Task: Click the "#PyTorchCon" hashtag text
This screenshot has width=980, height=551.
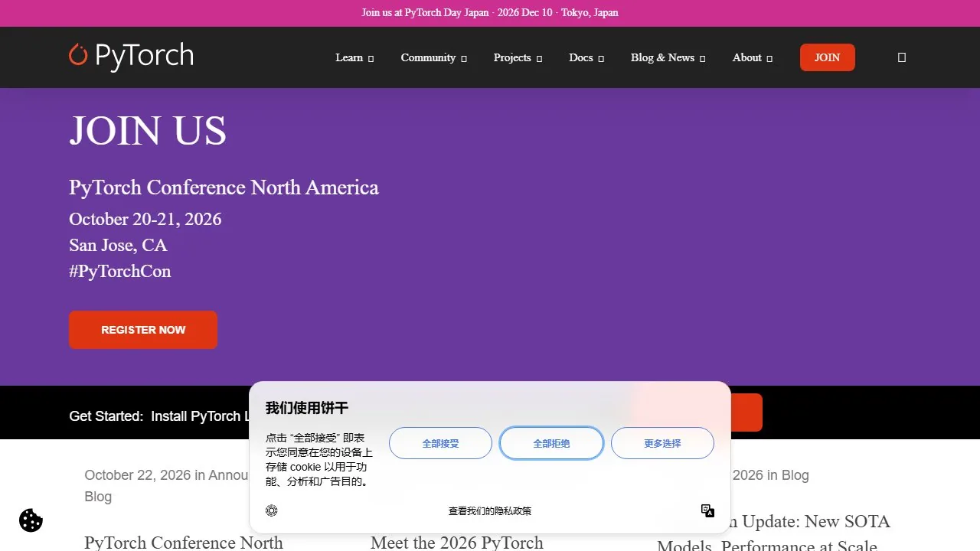Action: coord(120,271)
